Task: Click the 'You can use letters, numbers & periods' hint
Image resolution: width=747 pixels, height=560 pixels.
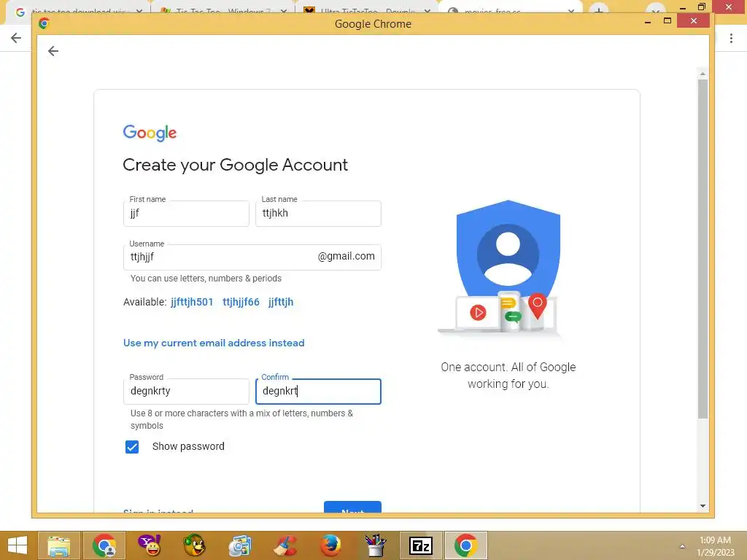Action: [206, 279]
